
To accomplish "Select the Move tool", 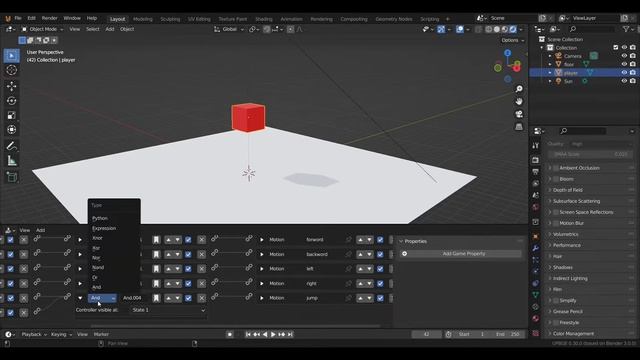I will [x=11, y=86].
